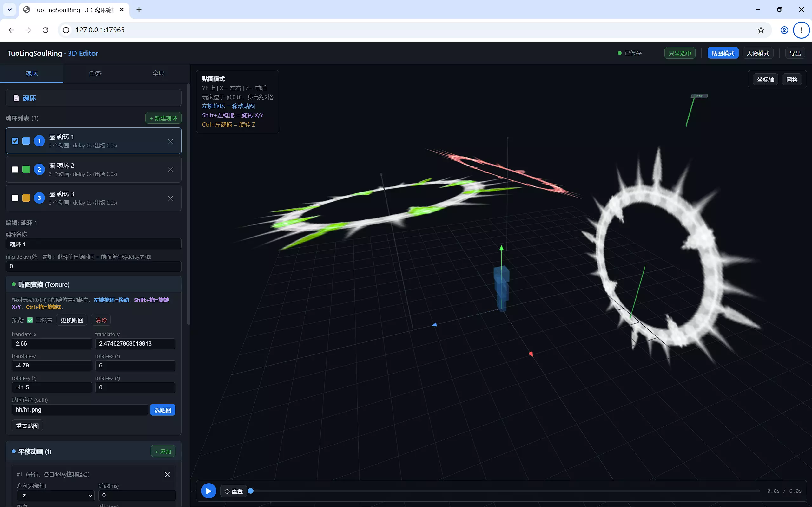Toggle the 已设置 preview checkbox
The height and width of the screenshot is (507, 812).
tap(30, 320)
